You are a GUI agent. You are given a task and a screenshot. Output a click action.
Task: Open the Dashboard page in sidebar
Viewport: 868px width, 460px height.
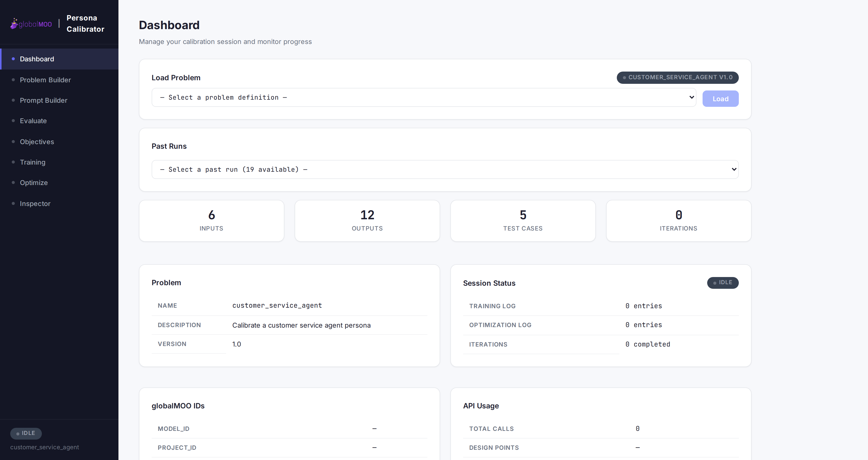point(59,59)
